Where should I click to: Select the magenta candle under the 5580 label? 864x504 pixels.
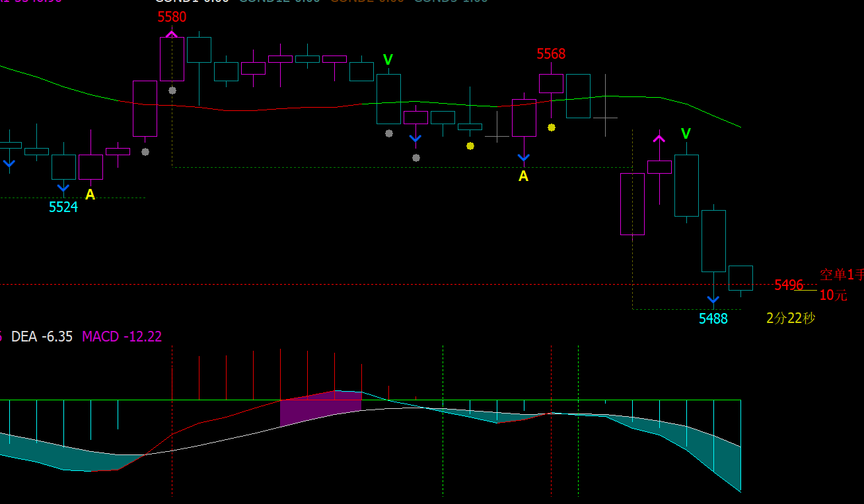pos(172,59)
